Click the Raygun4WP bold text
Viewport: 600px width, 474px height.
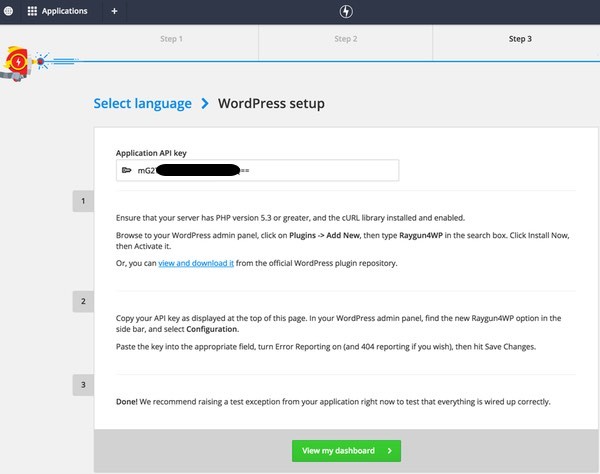(x=421, y=235)
